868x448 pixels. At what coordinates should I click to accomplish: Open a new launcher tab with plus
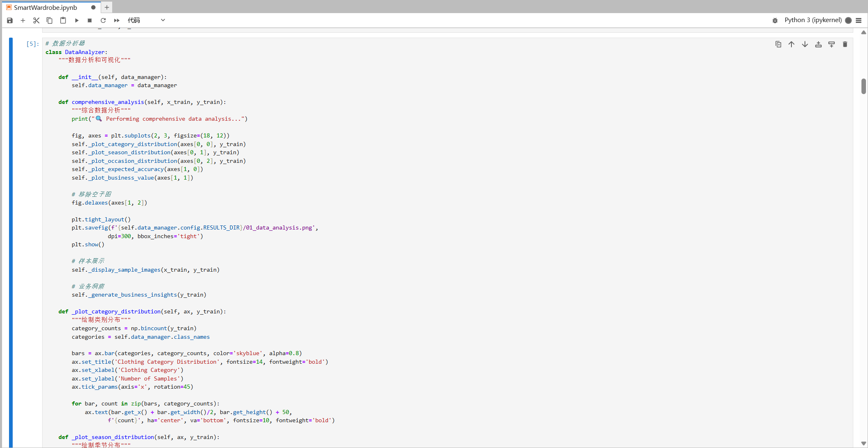click(107, 7)
